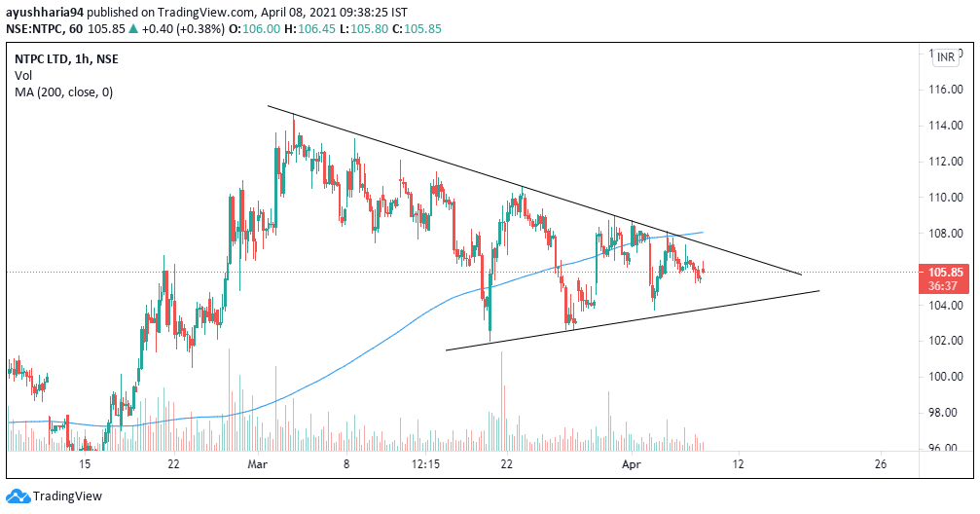Image resolution: width=980 pixels, height=514 pixels.
Task: Click the TradingView cloud logo icon
Action: tap(18, 496)
